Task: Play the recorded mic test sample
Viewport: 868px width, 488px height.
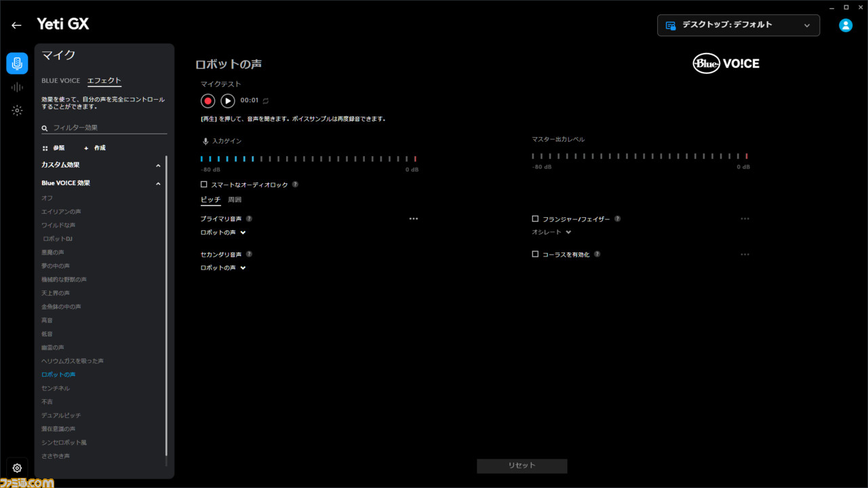Action: point(228,100)
